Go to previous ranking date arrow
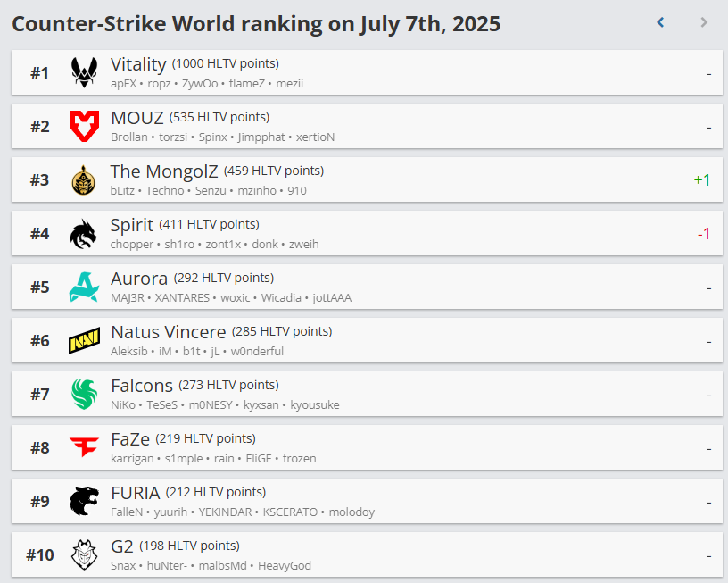 click(x=660, y=21)
